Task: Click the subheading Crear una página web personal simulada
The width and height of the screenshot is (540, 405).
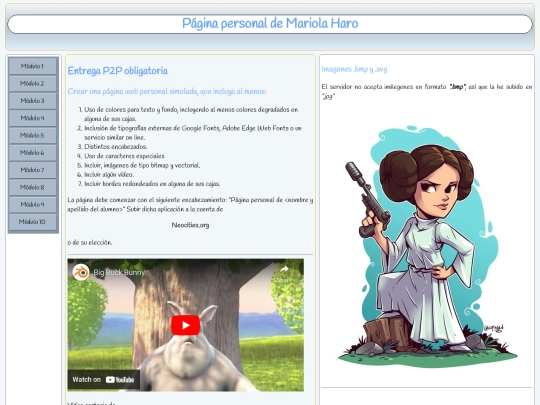Action: pos(167,91)
